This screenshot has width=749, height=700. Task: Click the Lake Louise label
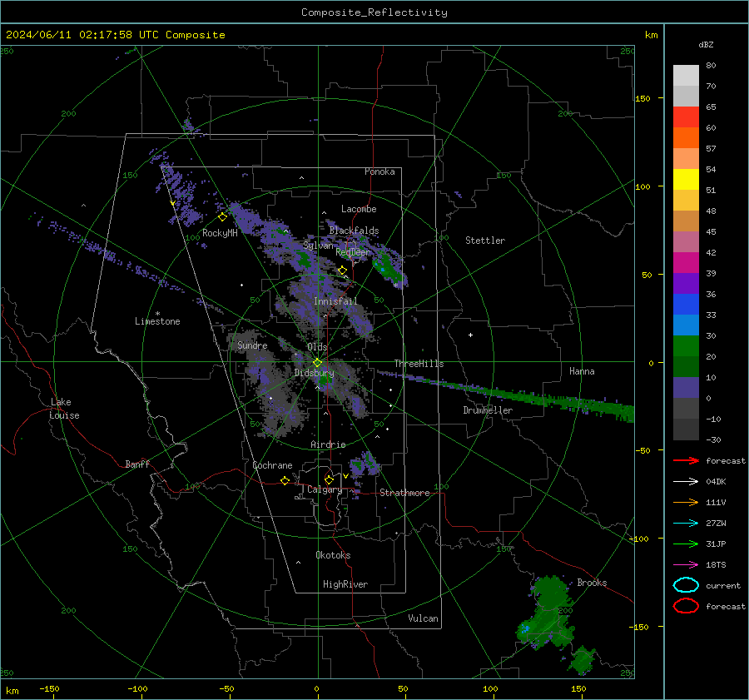[64, 409]
